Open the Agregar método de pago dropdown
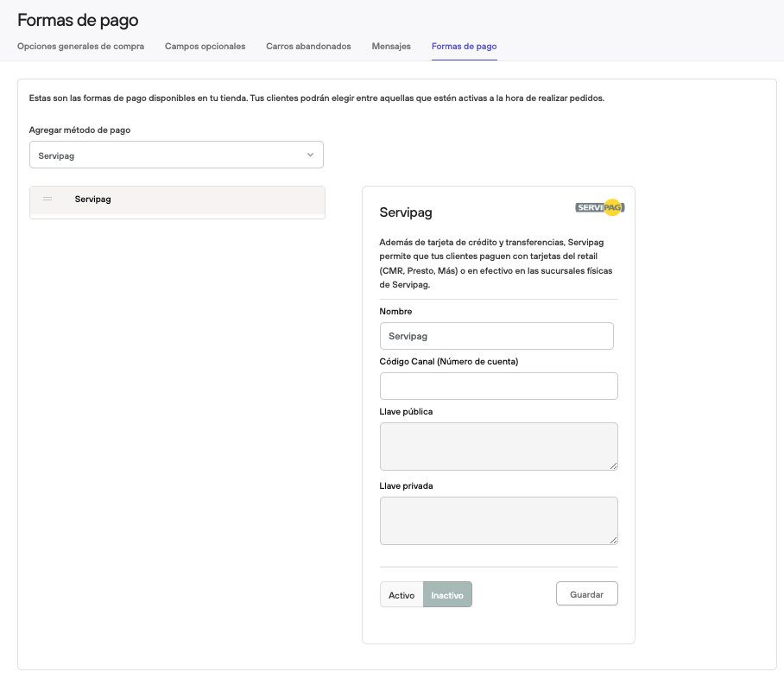The image size is (784, 678). coord(176,155)
